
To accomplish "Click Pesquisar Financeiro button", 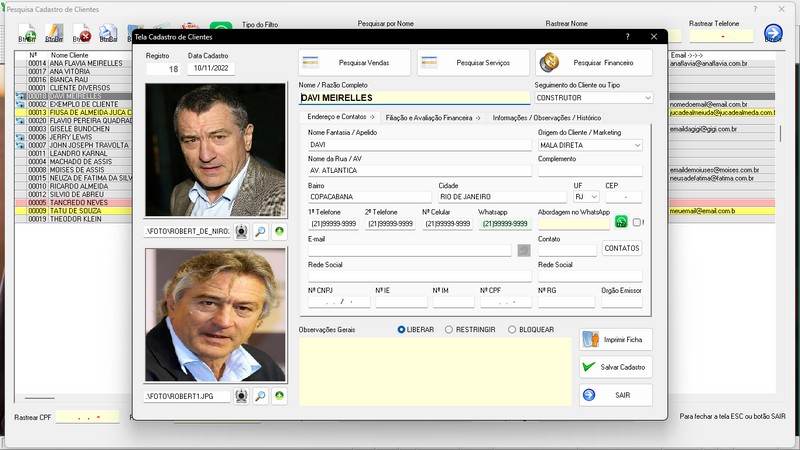I will coord(593,63).
